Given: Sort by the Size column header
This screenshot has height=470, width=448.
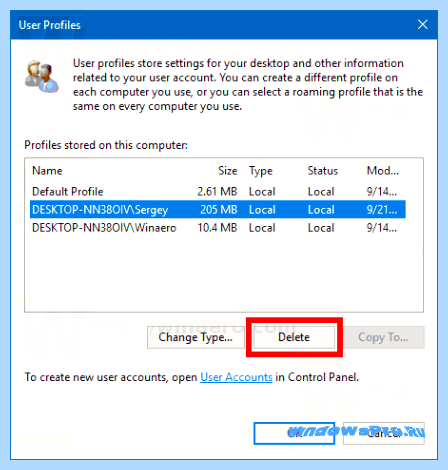Looking at the screenshot, I should 228,171.
